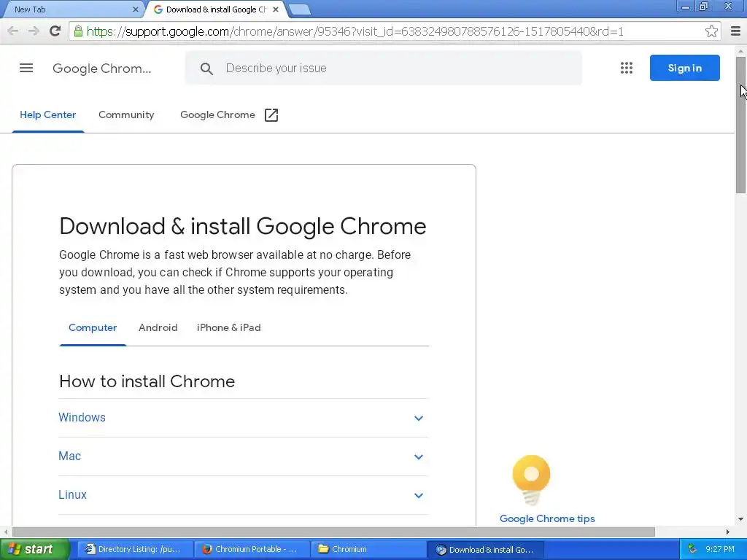Screen dimensions: 747x560
Task: Click the green padlock security icon
Action: click(78, 31)
